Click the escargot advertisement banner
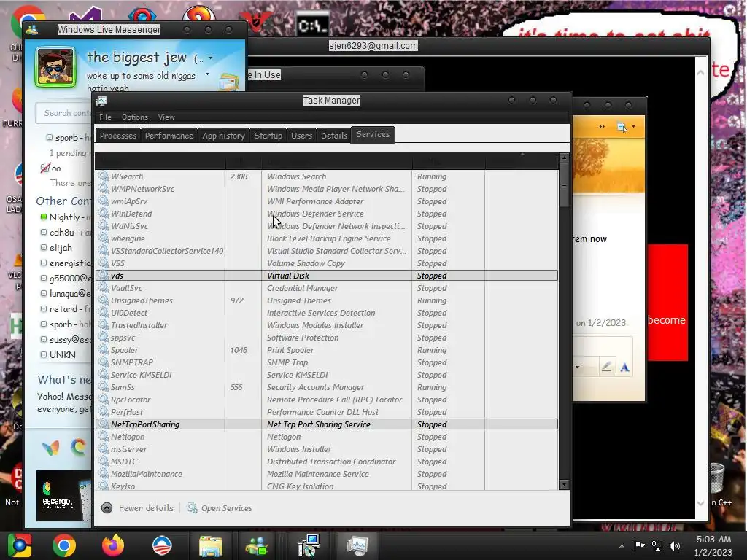This screenshot has height=560, width=747. pos(63,496)
